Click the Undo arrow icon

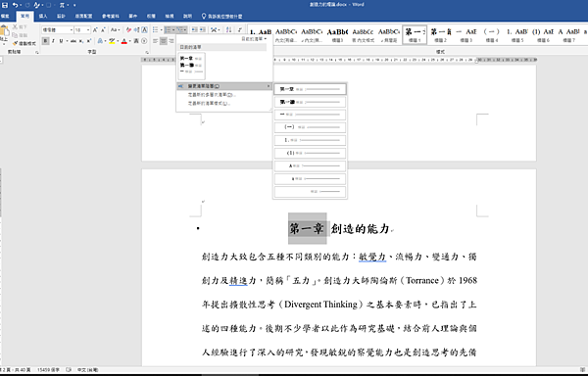click(x=15, y=5)
